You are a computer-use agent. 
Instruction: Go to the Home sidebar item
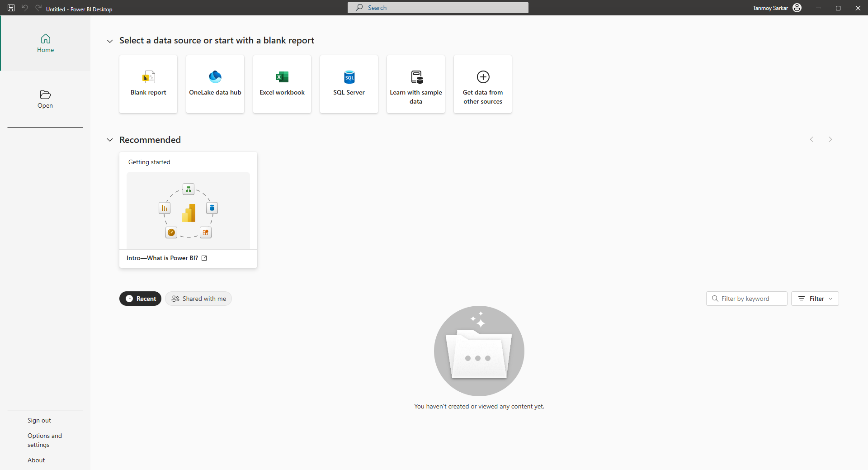45,43
